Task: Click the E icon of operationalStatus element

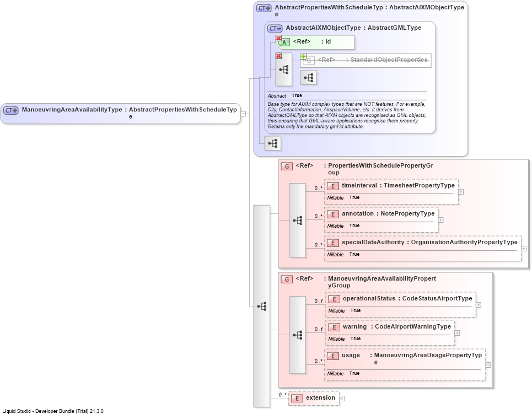Action: coord(334,299)
